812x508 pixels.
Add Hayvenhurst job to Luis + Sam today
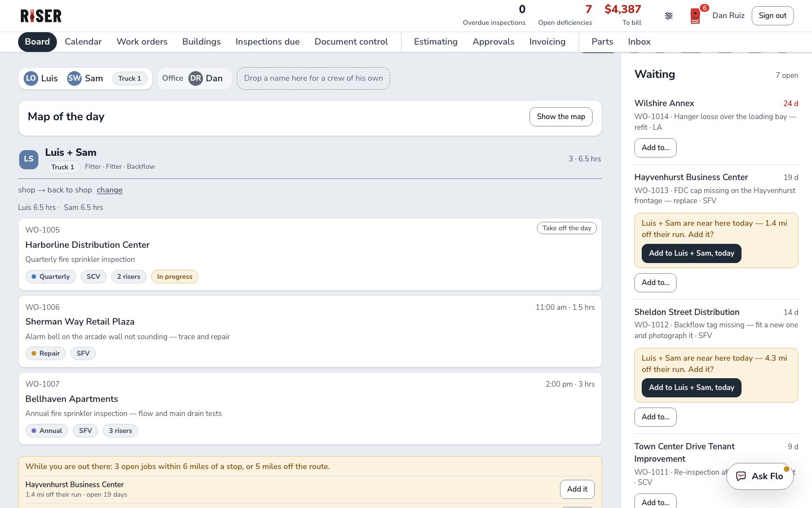pos(691,253)
